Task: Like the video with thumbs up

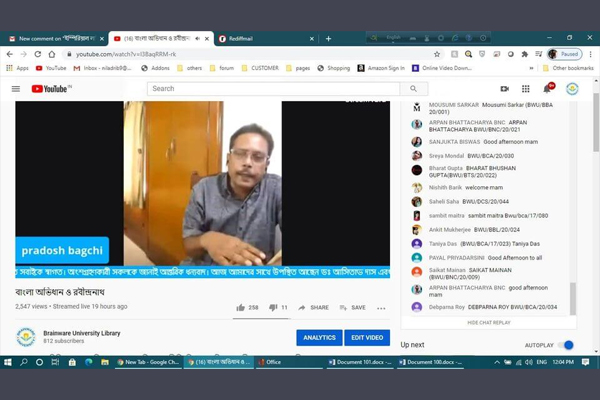Action: 241,308
